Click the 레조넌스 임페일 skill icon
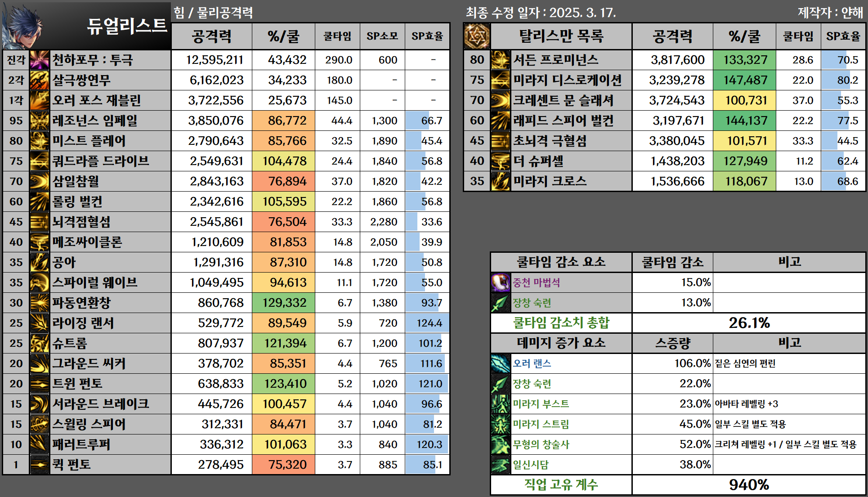This screenshot has height=497, width=868. pyautogui.click(x=39, y=121)
